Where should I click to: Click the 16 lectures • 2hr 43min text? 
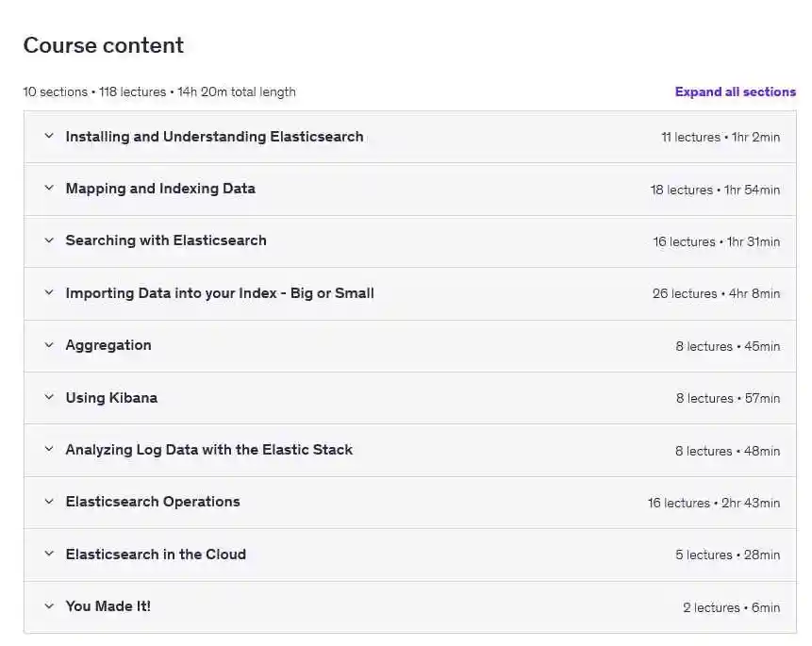714,503
